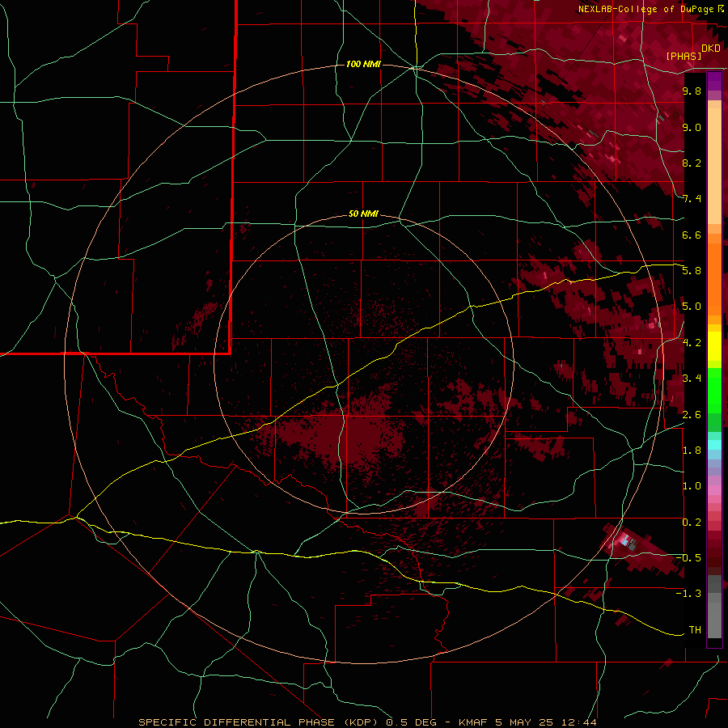Click the bright pink-blue storm cell in lower right

coord(626,541)
